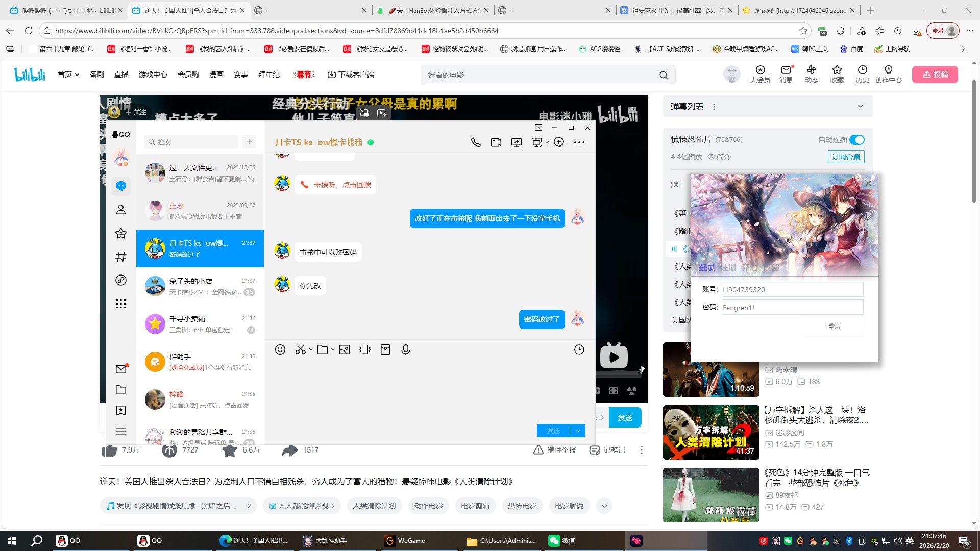Open the QQ send button dropdown arrow

tap(578, 431)
